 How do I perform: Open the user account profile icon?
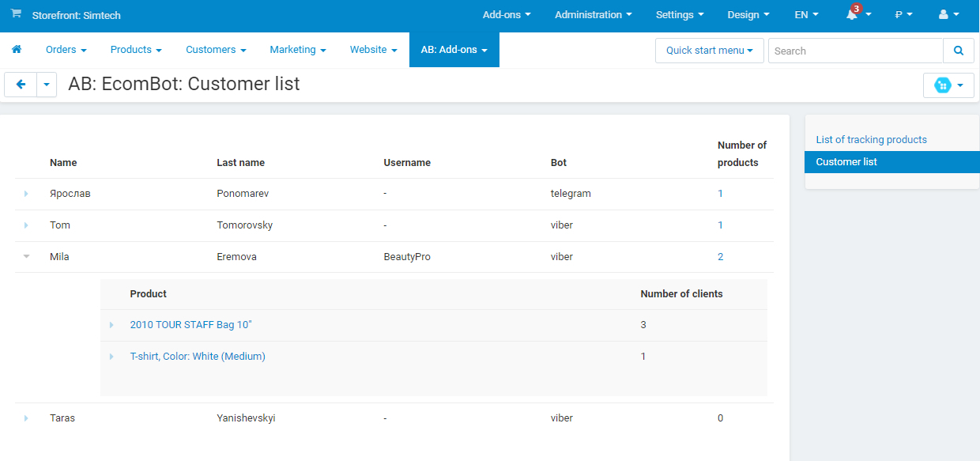(945, 14)
